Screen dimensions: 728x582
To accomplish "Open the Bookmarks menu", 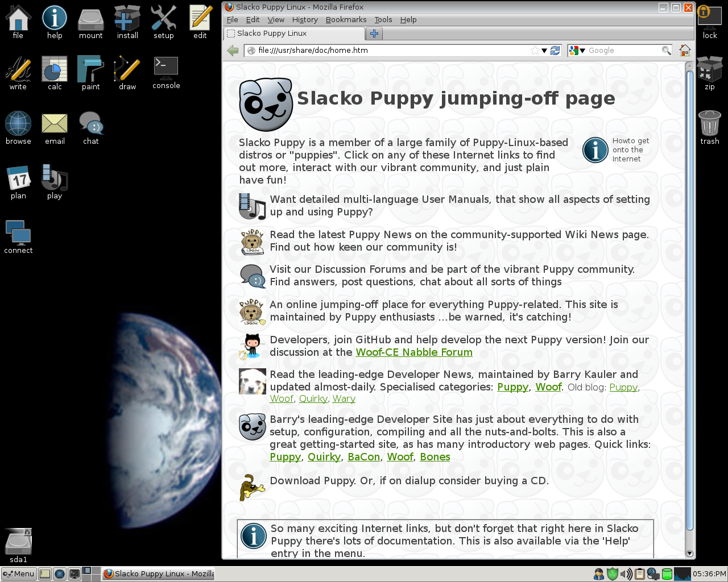I will (x=346, y=19).
